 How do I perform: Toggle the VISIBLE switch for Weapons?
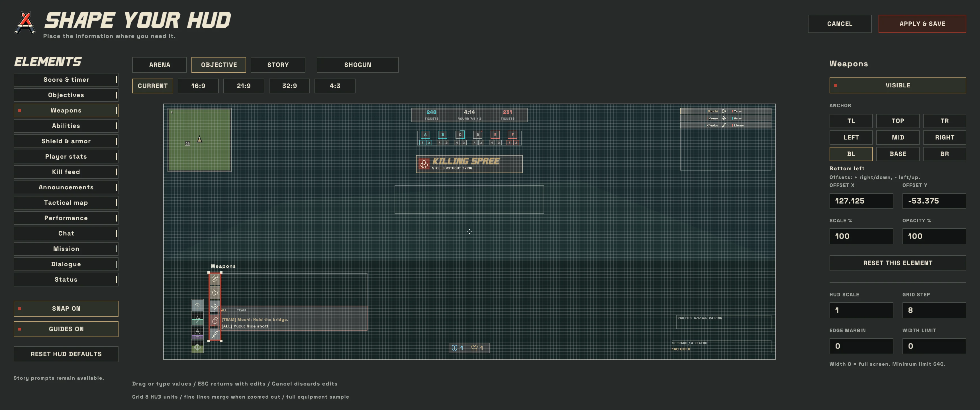point(897,85)
